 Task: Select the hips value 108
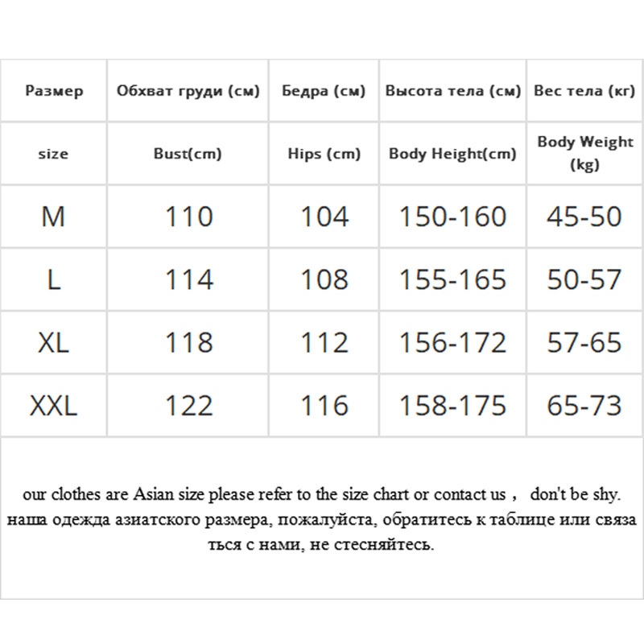coord(324,279)
